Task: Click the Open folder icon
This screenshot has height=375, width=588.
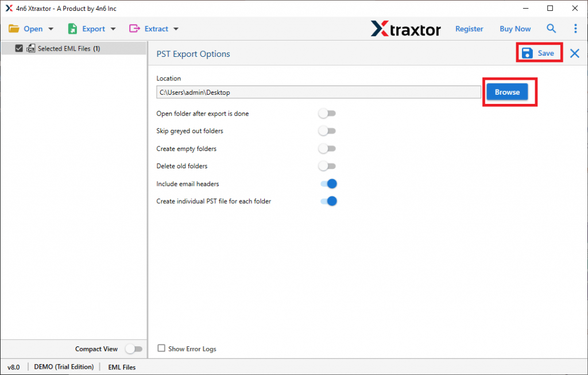Action: coord(14,29)
